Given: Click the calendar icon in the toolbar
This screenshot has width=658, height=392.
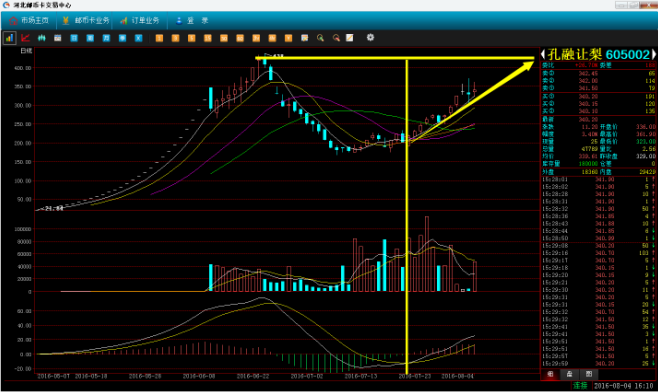Looking at the screenshot, I should pyautogui.click(x=58, y=38).
